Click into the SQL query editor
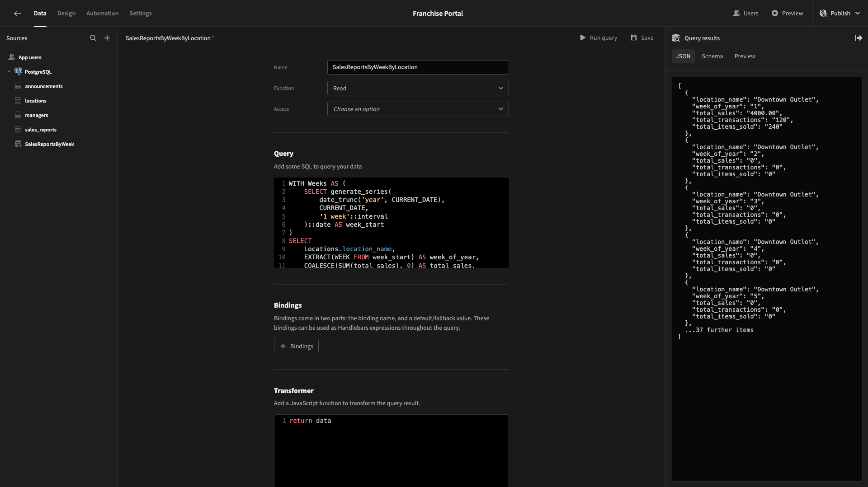The height and width of the screenshot is (487, 868). (391, 223)
